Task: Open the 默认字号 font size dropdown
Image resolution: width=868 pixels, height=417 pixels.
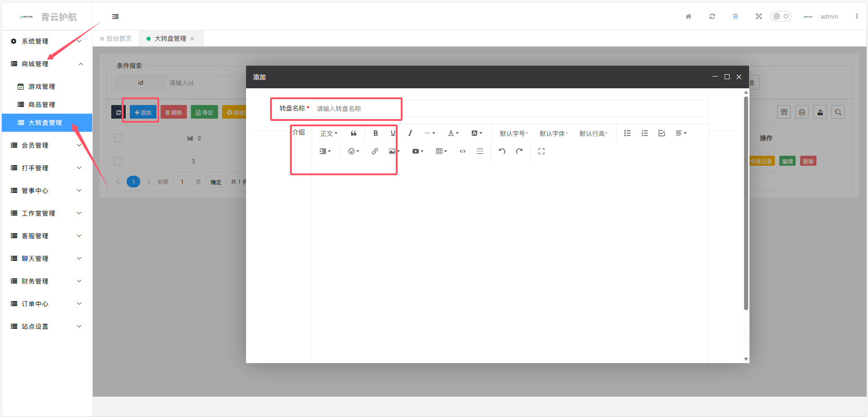Action: 513,134
